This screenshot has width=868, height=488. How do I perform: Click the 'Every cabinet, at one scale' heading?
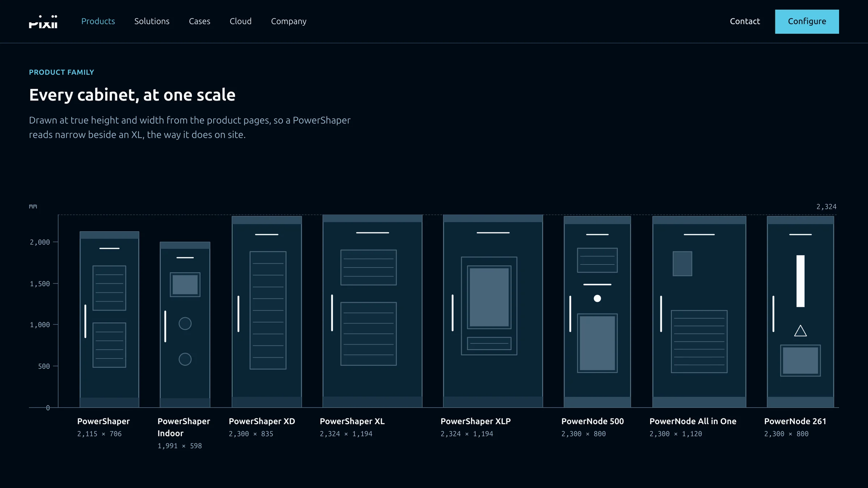pyautogui.click(x=132, y=95)
